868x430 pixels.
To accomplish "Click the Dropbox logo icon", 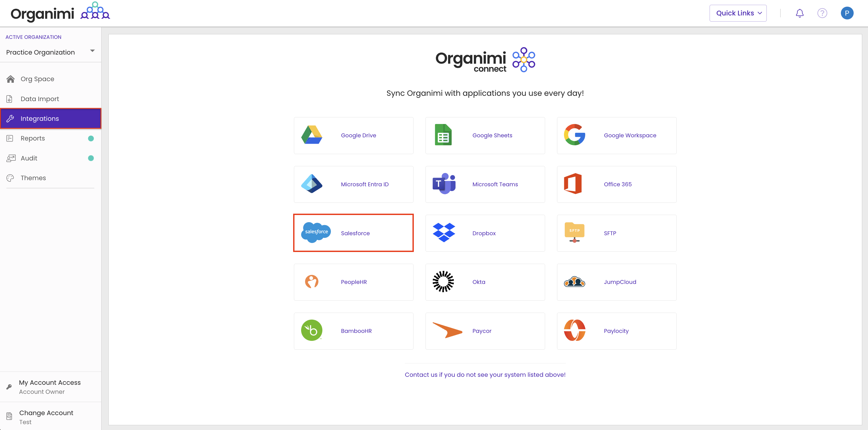I will tap(443, 233).
